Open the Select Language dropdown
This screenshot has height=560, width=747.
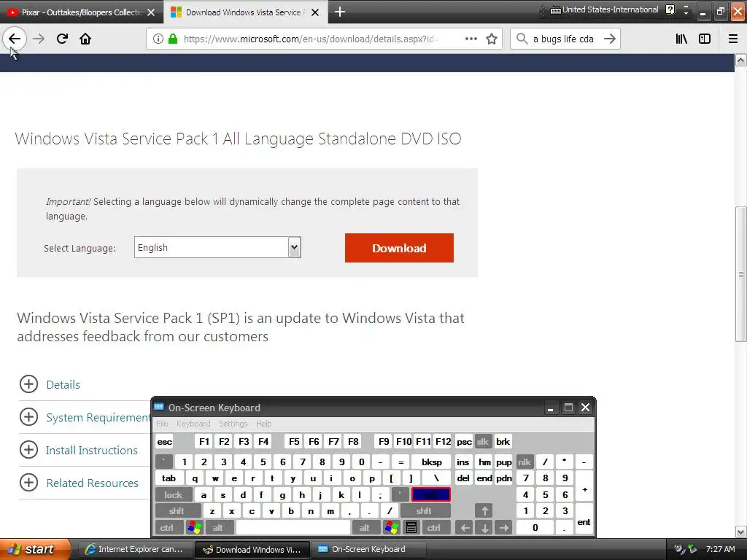[217, 247]
